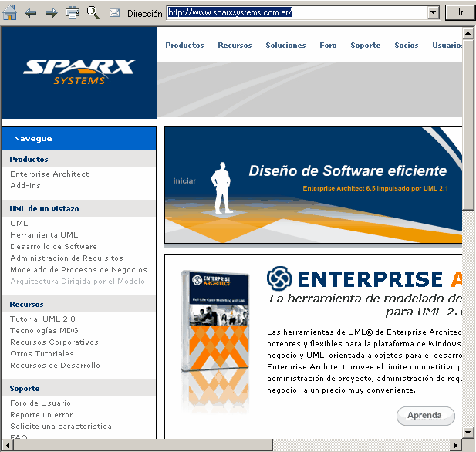Click the white man silhouette in banner
Screen dimensions: 476x452
(221, 188)
